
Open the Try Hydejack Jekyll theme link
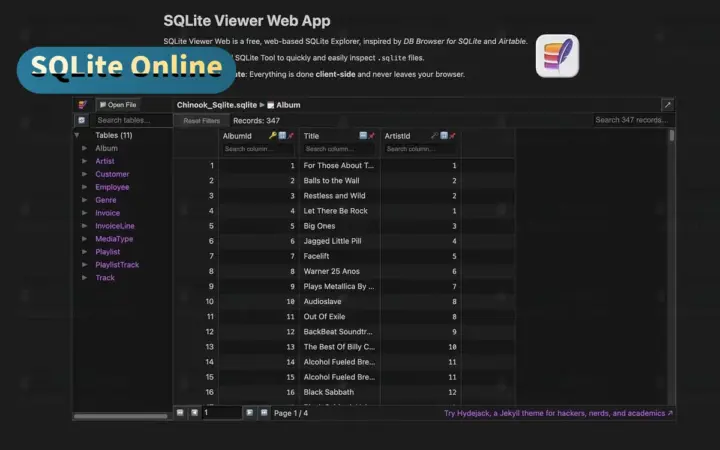click(x=558, y=413)
